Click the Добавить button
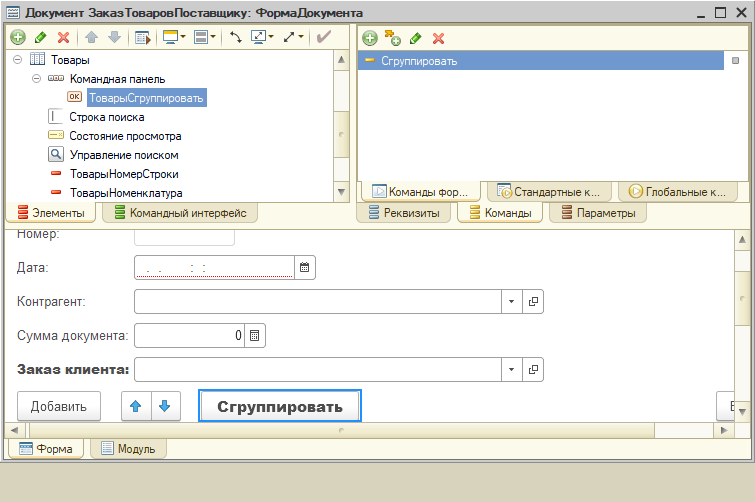The width and height of the screenshot is (755, 502). coord(59,406)
